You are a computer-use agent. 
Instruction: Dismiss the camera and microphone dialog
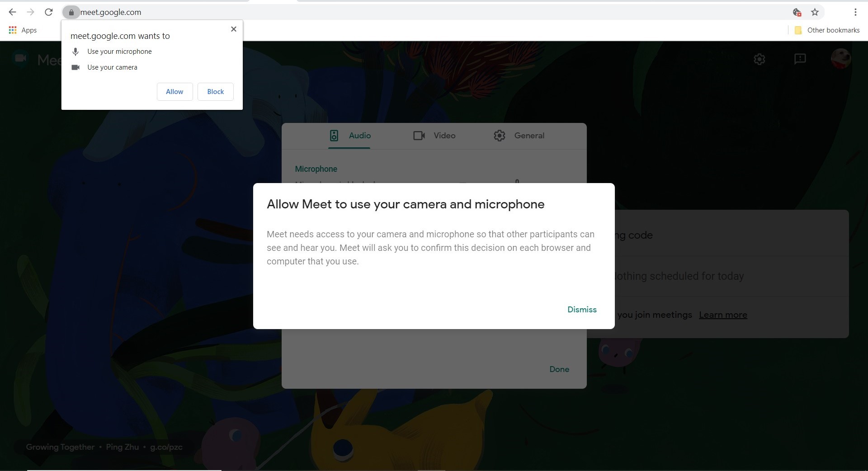point(582,310)
